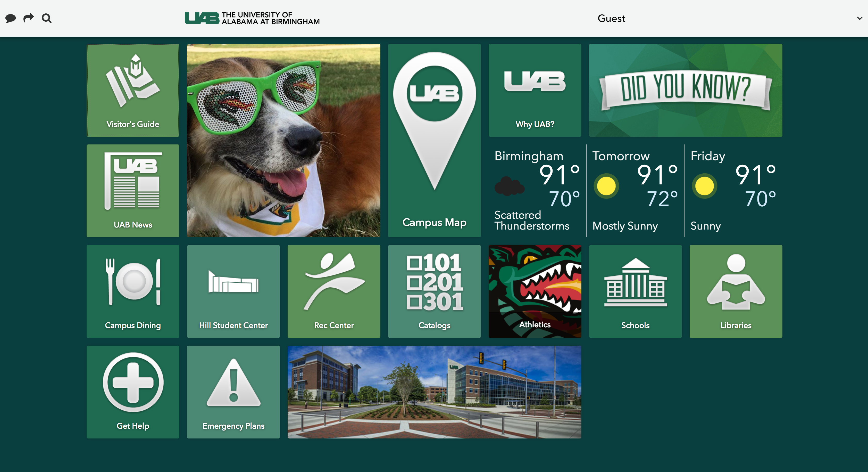This screenshot has height=472, width=868.
Task: Open the Visitor's Guide tile
Action: [133, 90]
